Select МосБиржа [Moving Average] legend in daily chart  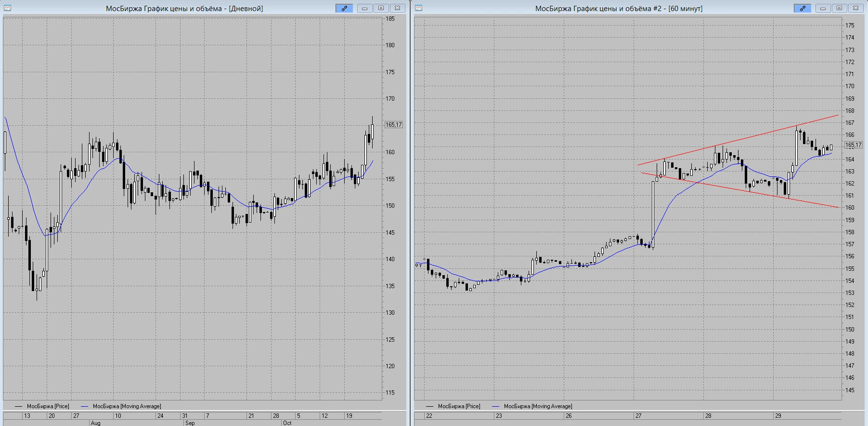pyautogui.click(x=121, y=406)
